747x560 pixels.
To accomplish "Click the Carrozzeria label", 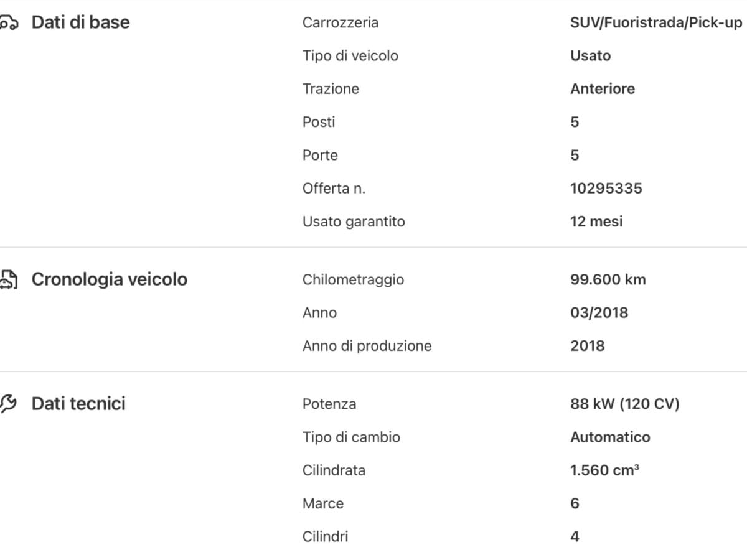I will [x=340, y=22].
